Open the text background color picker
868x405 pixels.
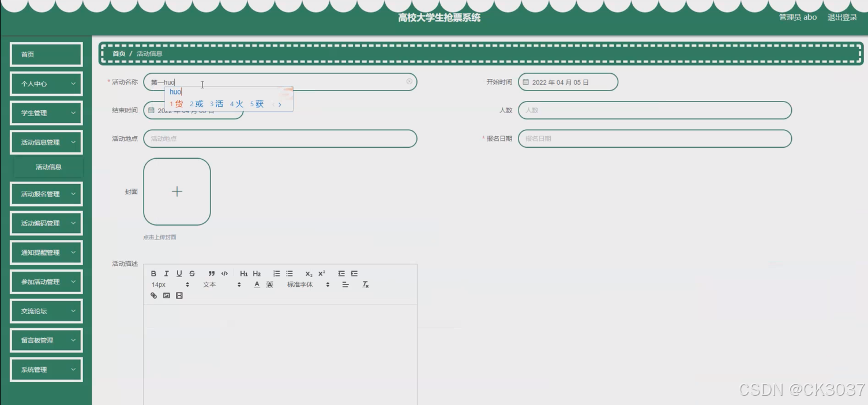(x=269, y=284)
